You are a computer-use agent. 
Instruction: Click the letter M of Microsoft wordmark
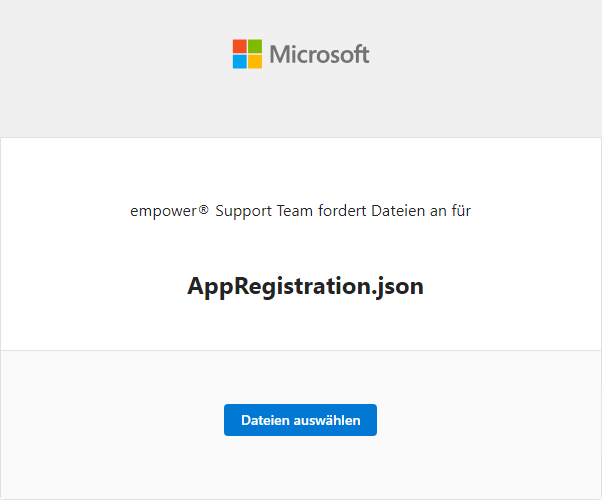click(279, 54)
